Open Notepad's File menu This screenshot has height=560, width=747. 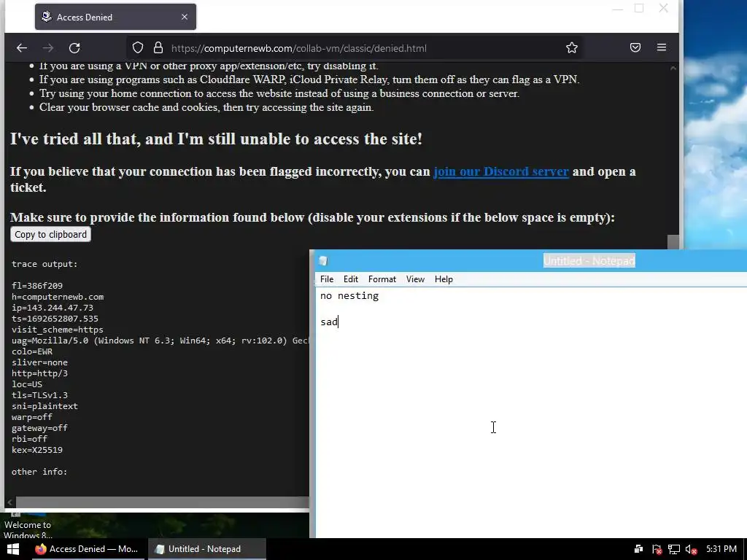[327, 279]
